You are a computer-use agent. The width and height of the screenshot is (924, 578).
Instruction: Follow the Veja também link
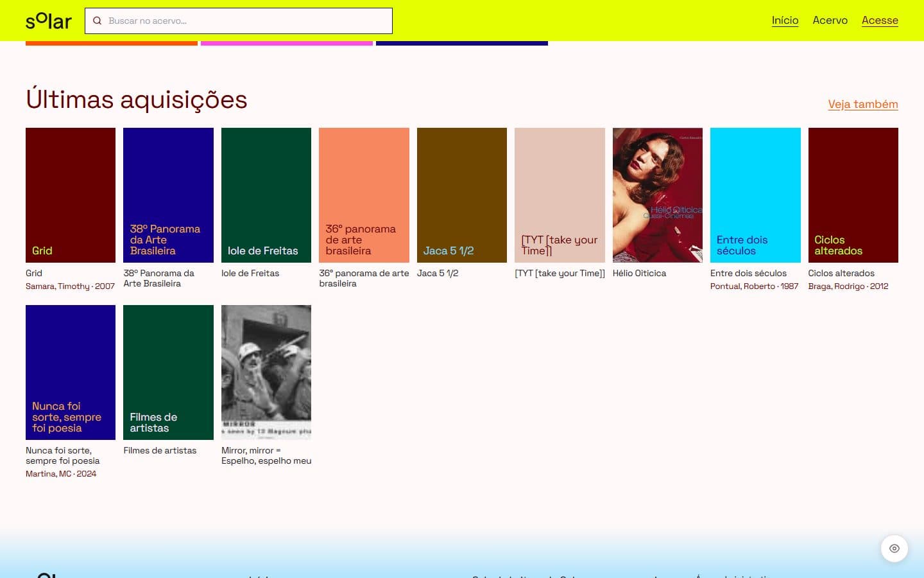point(863,104)
